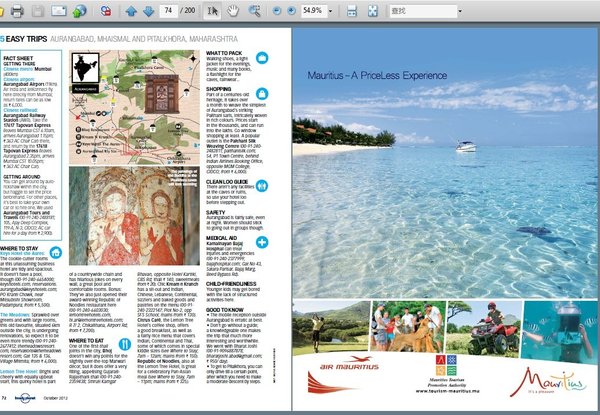The width and height of the screenshot is (600, 415).
Task: Click the 'WHERE TO STAY' heading
Action: [19, 248]
